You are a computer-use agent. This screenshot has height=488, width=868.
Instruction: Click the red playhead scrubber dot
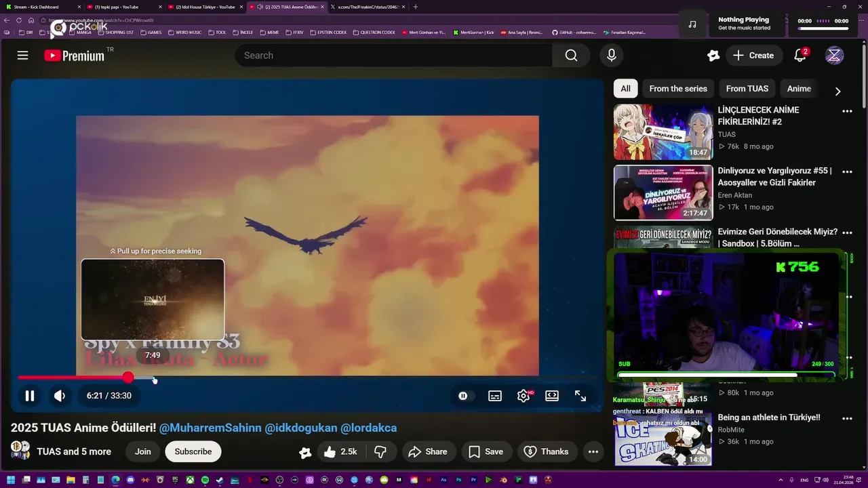(x=128, y=378)
